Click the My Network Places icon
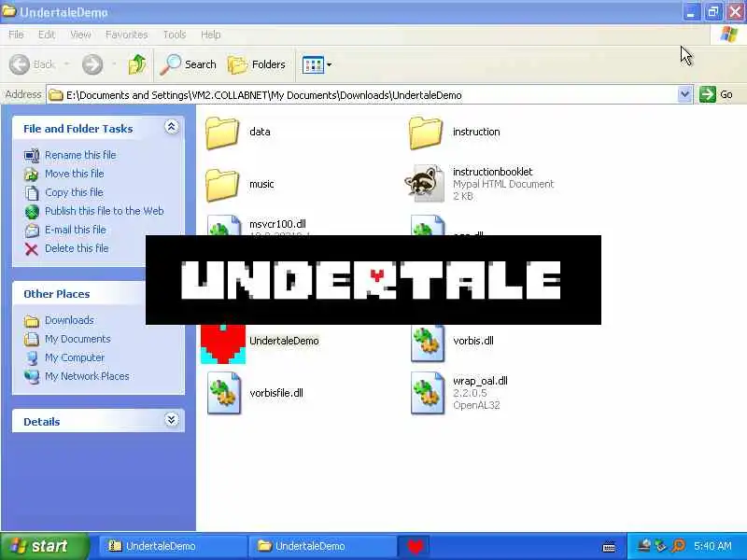 tap(32, 377)
